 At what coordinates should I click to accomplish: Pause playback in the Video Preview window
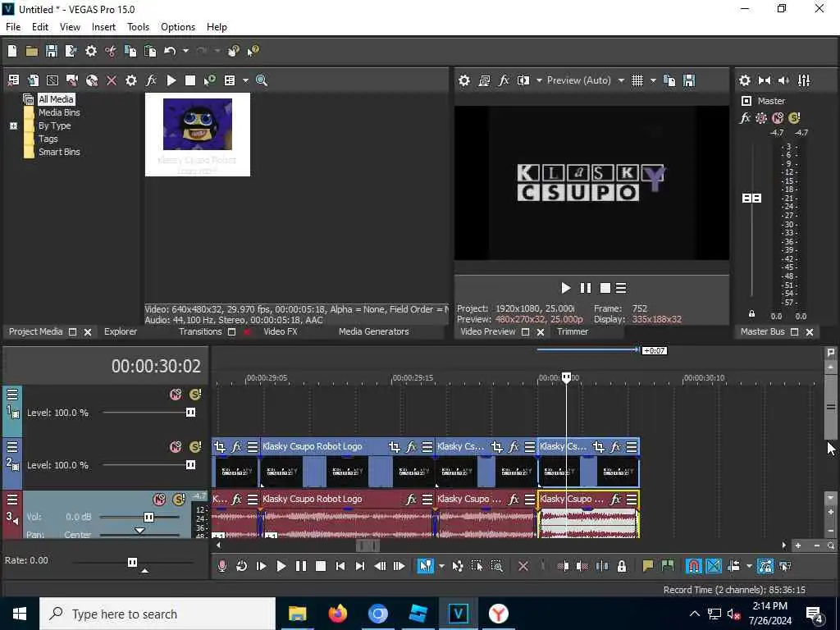[586, 288]
